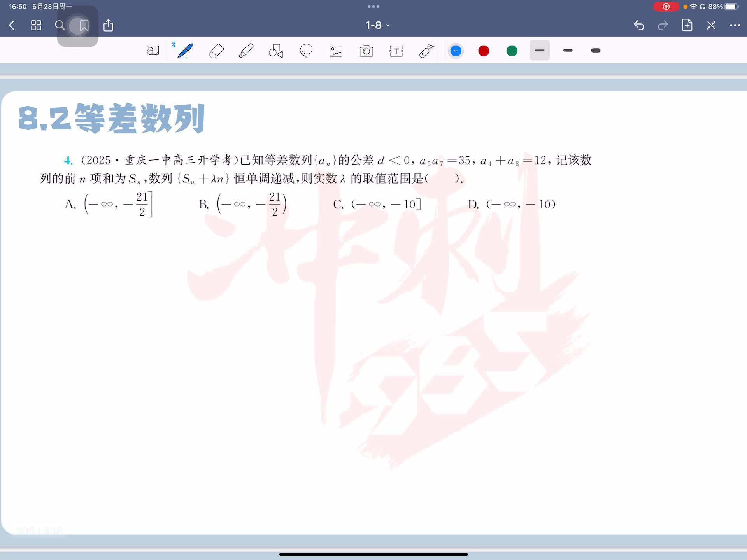This screenshot has width=747, height=560.
Task: Open the Camera tool
Action: (x=366, y=51)
